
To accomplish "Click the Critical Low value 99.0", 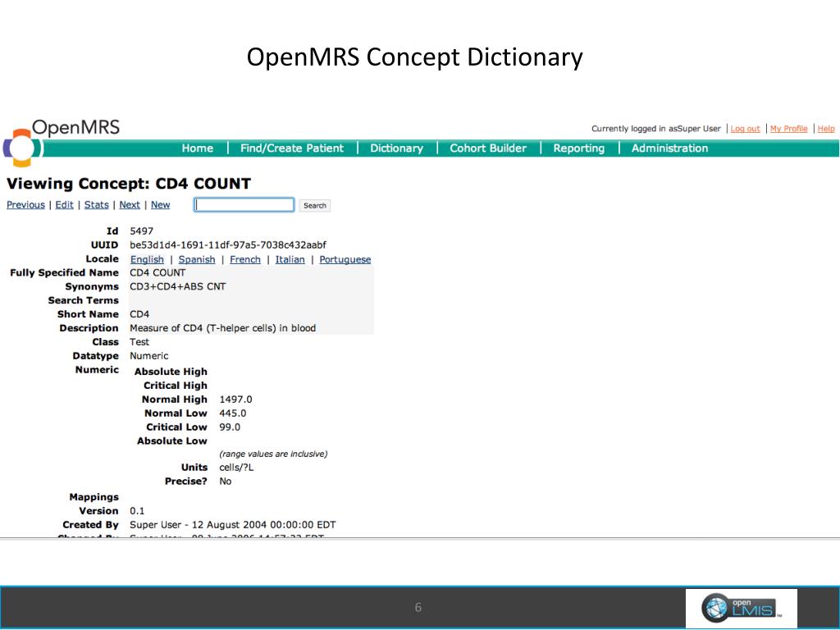I will click(230, 427).
